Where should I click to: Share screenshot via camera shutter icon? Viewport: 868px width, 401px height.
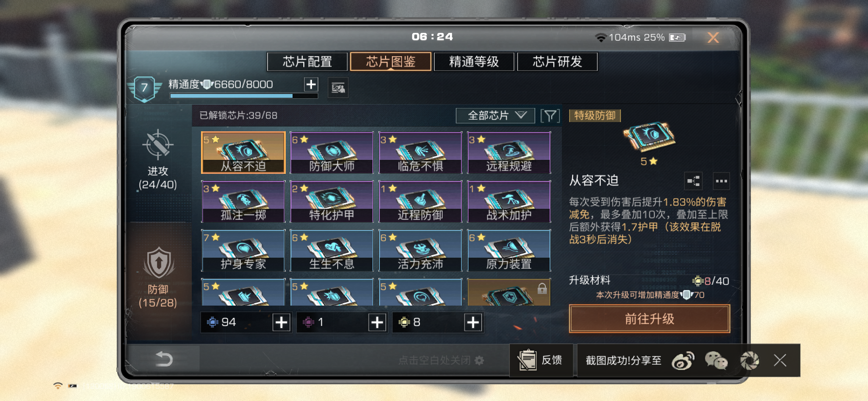coord(749,360)
